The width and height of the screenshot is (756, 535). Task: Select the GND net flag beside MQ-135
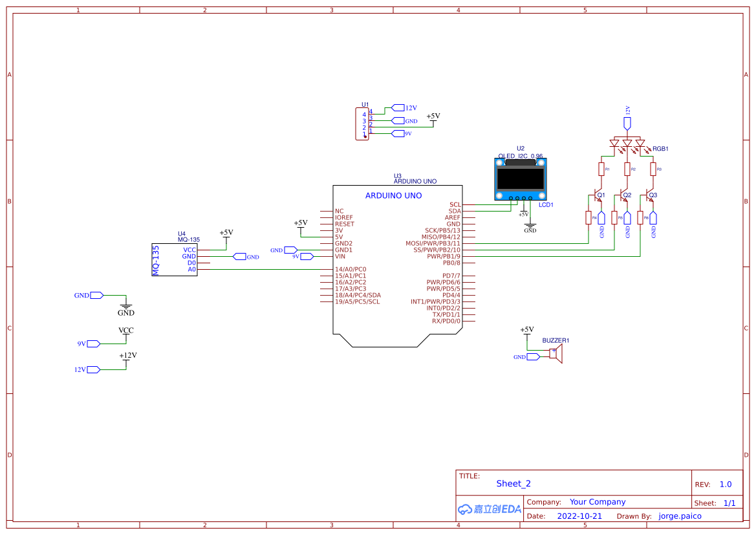pyautogui.click(x=241, y=256)
